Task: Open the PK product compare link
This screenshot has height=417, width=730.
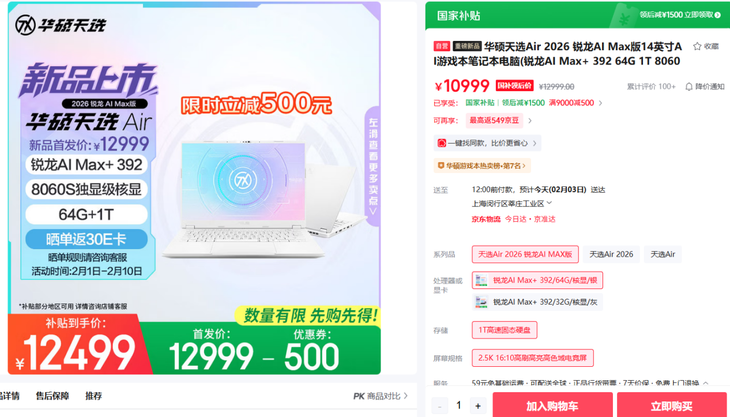Action: [x=380, y=396]
